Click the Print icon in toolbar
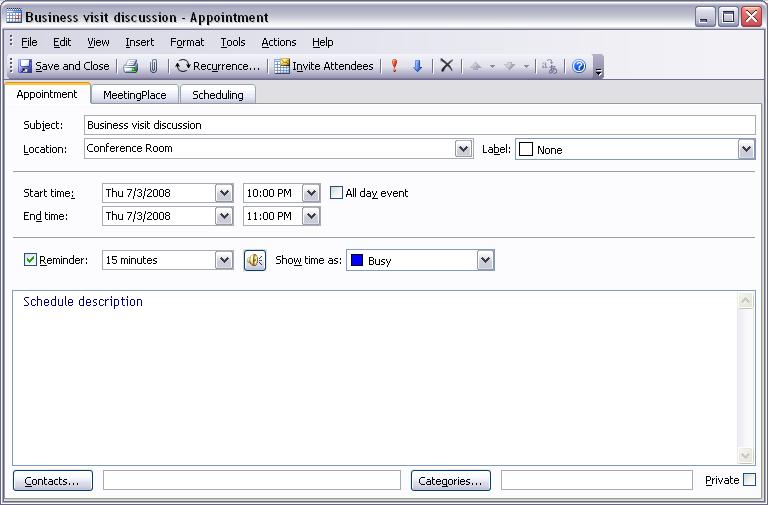The image size is (768, 505). [130, 66]
